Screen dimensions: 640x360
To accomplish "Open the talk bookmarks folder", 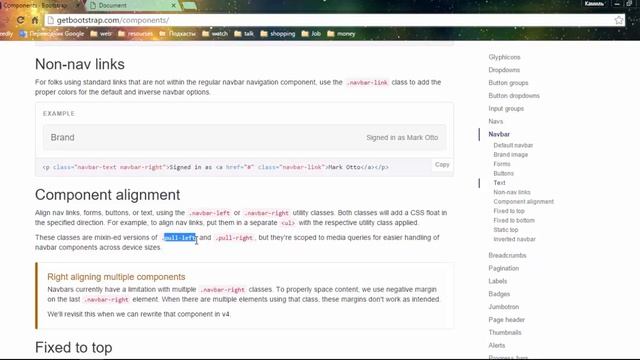I will tap(244, 34).
